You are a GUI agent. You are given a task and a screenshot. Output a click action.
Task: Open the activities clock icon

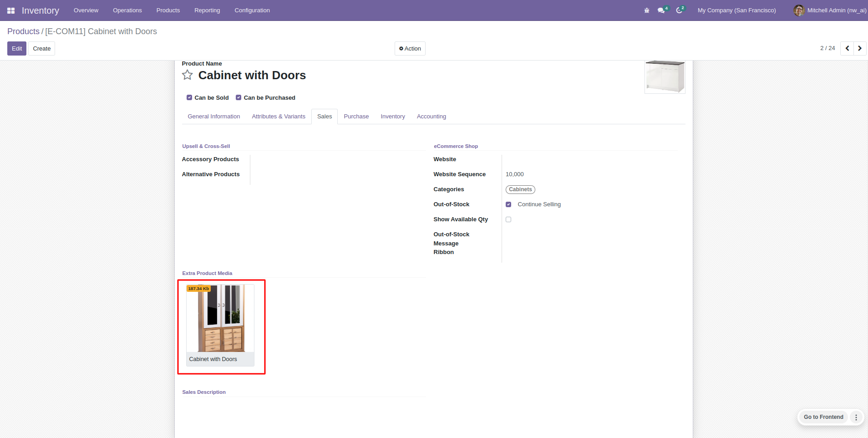(x=679, y=10)
